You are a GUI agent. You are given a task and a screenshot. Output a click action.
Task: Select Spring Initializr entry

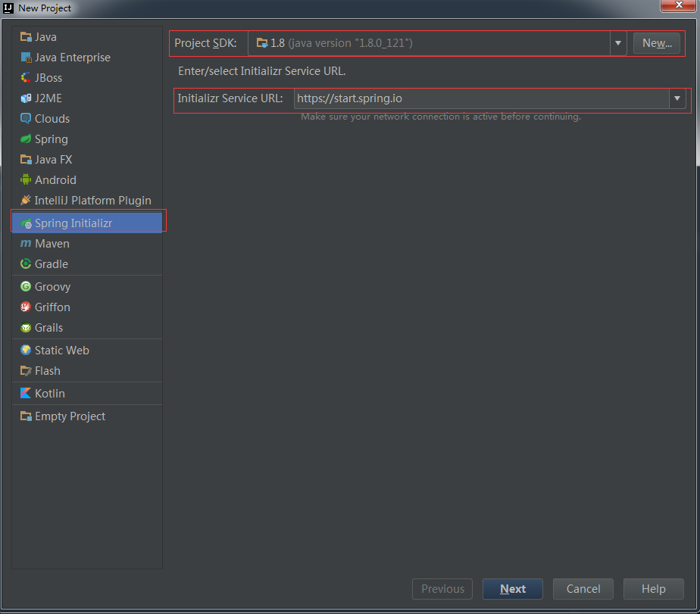pyautogui.click(x=87, y=223)
